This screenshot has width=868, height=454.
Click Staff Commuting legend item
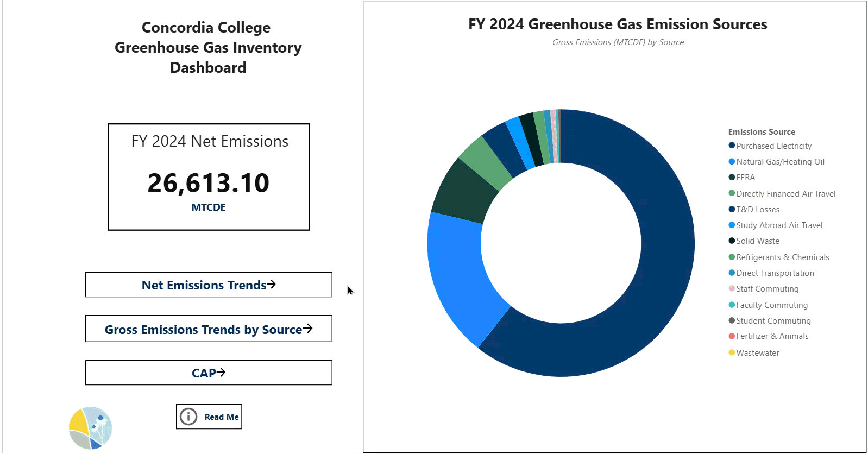(767, 289)
